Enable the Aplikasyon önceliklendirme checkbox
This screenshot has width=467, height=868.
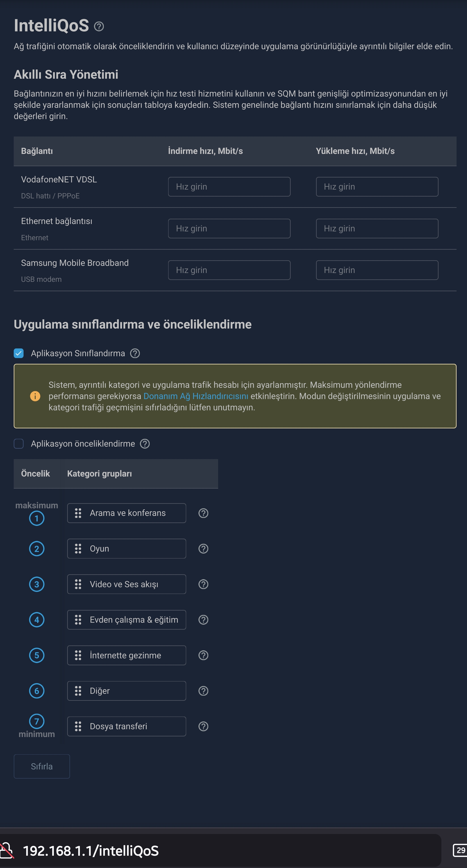(18, 444)
